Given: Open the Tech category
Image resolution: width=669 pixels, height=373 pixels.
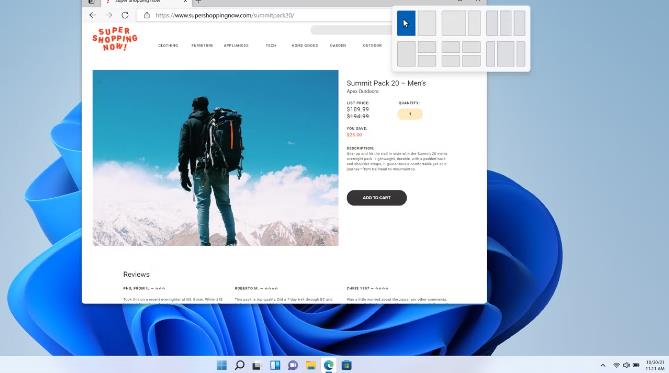Looking at the screenshot, I should point(271,45).
